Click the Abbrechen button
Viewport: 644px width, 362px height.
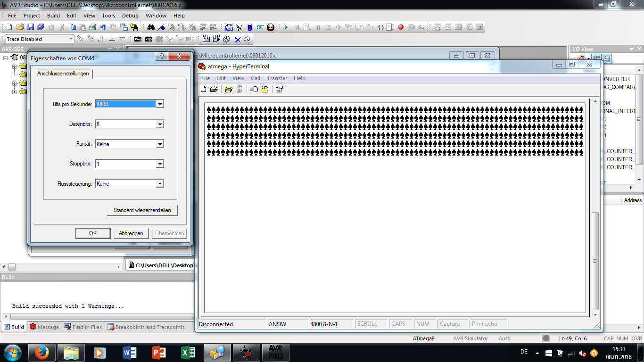131,233
